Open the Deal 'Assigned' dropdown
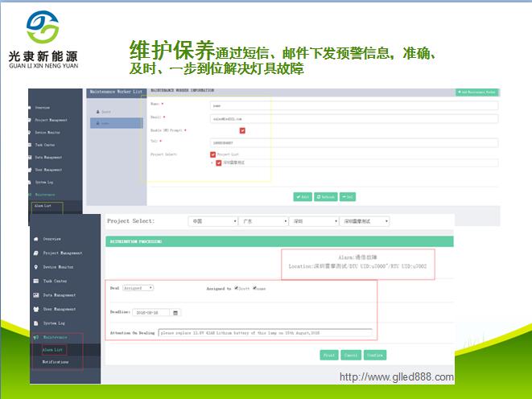 coord(138,287)
